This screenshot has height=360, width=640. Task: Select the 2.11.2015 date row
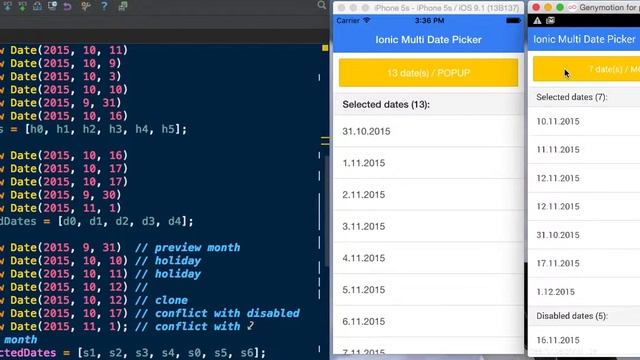pos(429,195)
